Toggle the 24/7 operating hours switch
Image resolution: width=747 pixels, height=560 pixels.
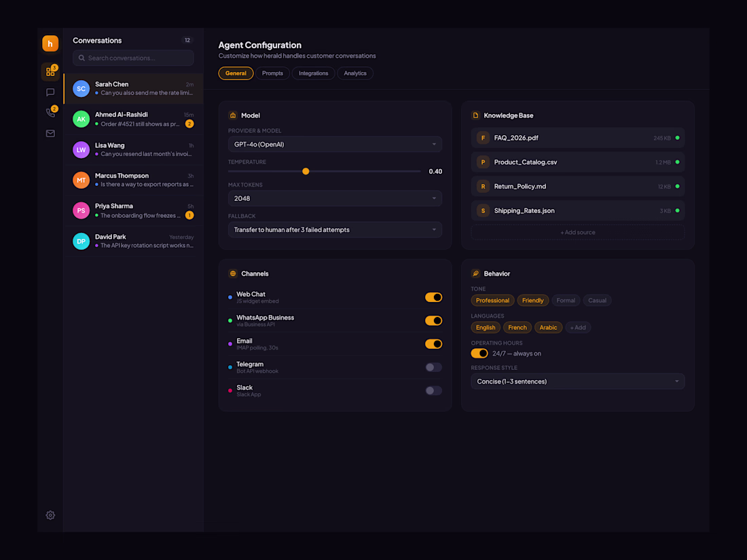pos(479,354)
